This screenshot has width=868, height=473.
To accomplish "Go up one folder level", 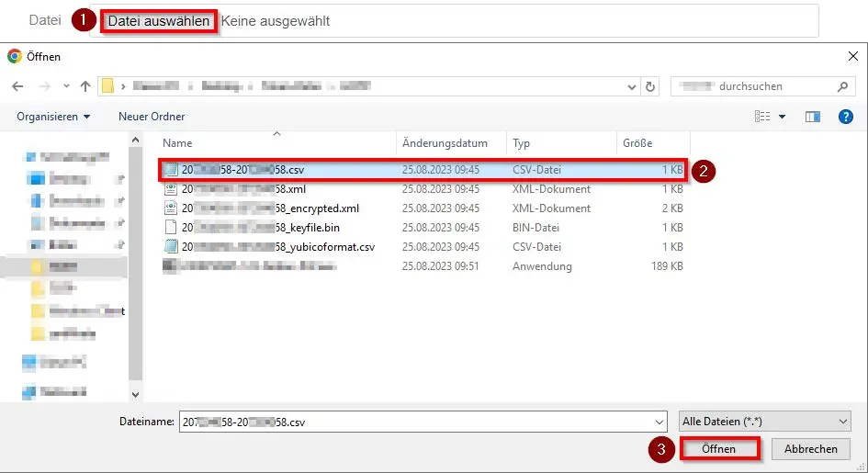I will (85, 86).
